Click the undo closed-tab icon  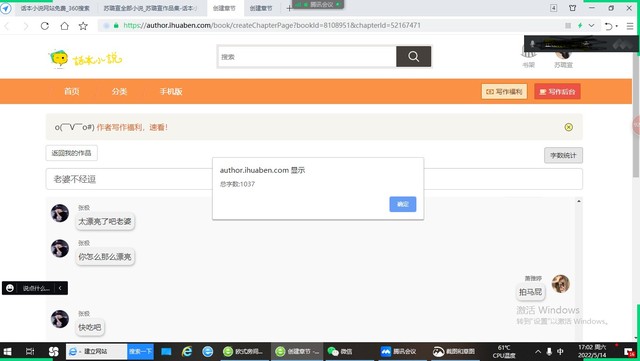coord(609,26)
